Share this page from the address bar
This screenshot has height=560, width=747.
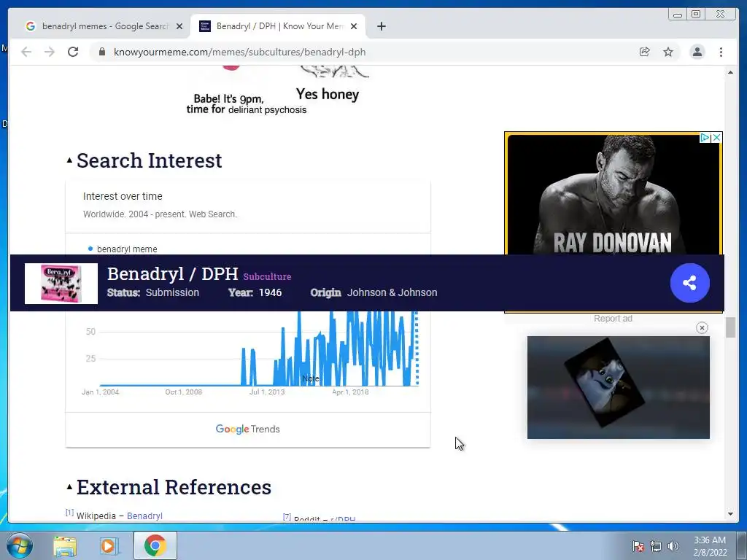[645, 52]
